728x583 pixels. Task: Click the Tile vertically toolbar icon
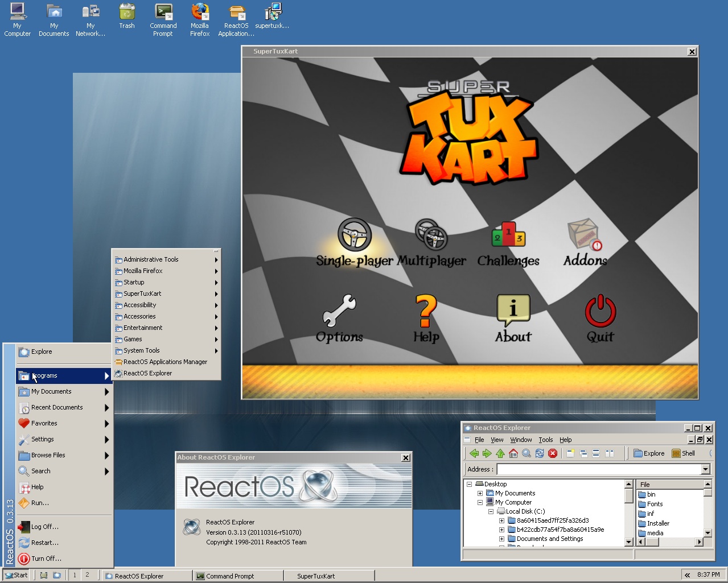coord(609,453)
